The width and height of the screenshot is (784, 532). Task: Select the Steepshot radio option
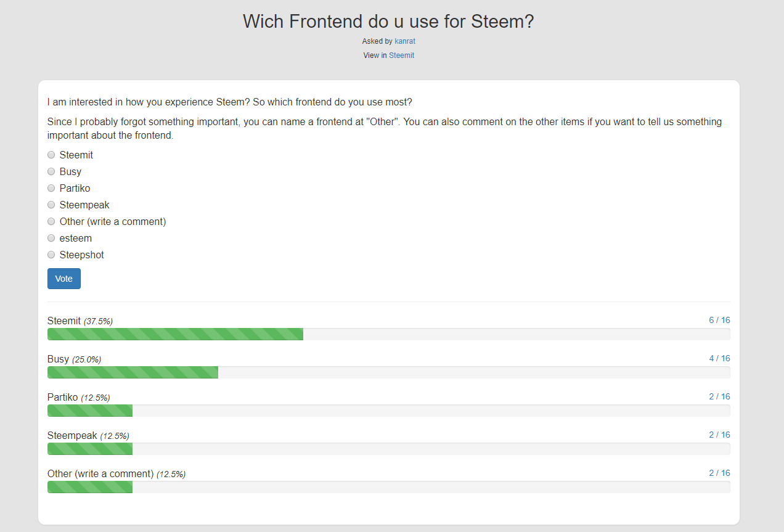pyautogui.click(x=51, y=255)
